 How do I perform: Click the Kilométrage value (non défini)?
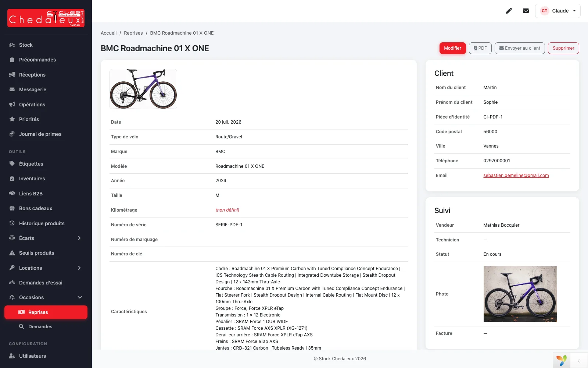click(x=227, y=210)
